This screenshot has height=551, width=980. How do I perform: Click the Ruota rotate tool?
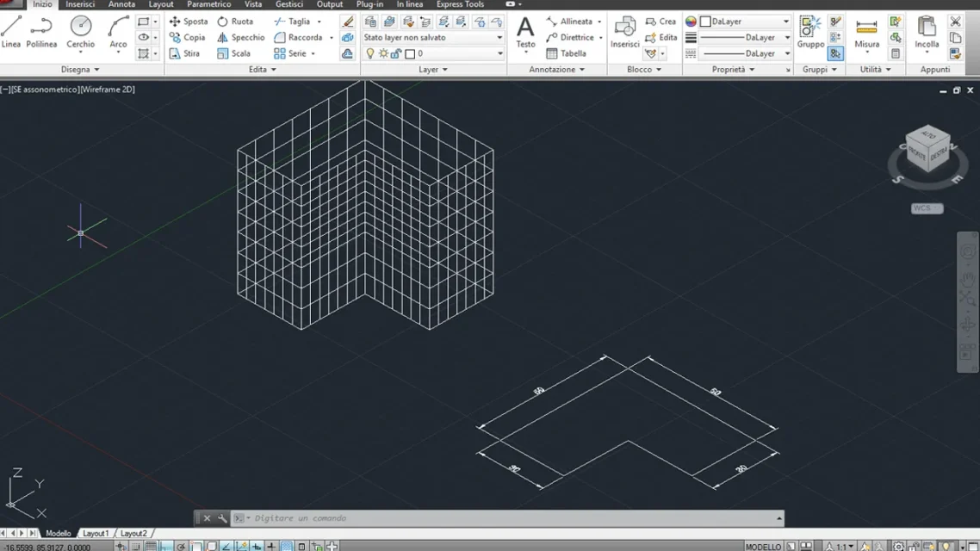(x=235, y=22)
